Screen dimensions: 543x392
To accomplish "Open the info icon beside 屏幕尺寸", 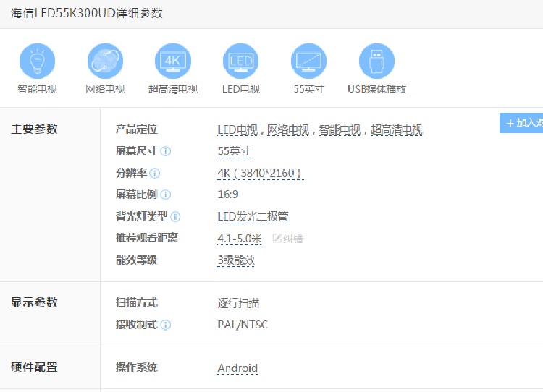I will [x=166, y=151].
